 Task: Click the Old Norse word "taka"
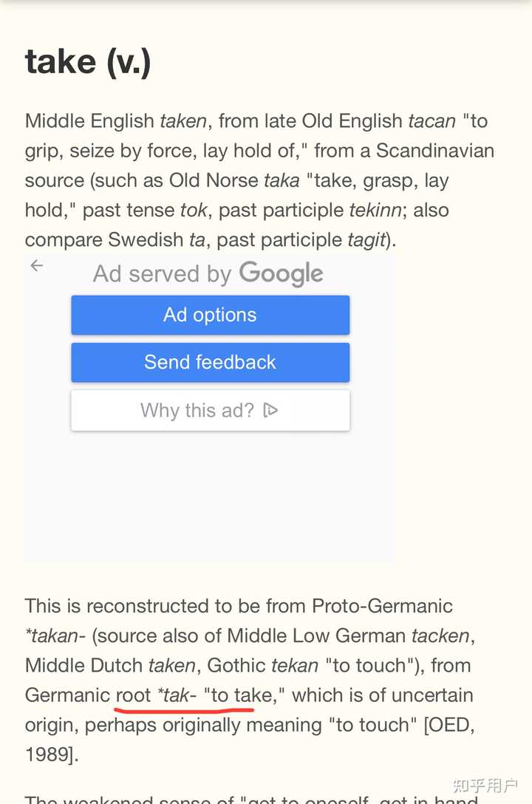282,180
